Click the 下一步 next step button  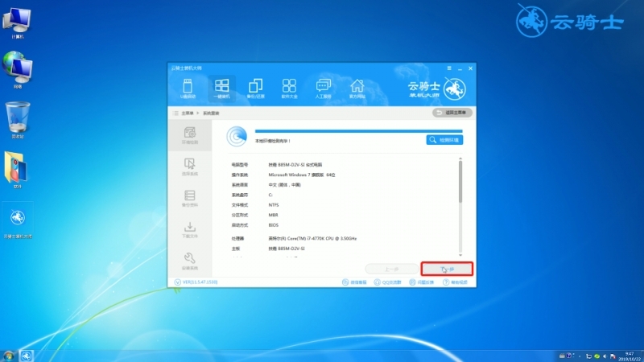[x=447, y=269]
